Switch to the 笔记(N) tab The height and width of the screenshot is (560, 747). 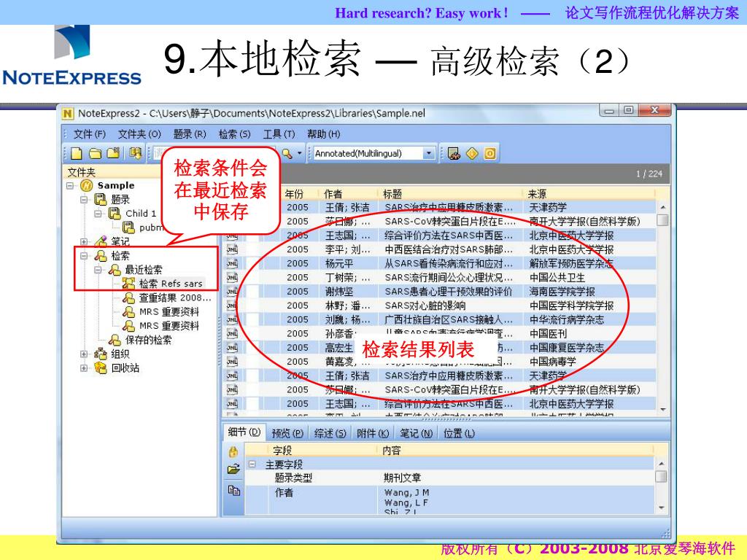click(x=416, y=433)
